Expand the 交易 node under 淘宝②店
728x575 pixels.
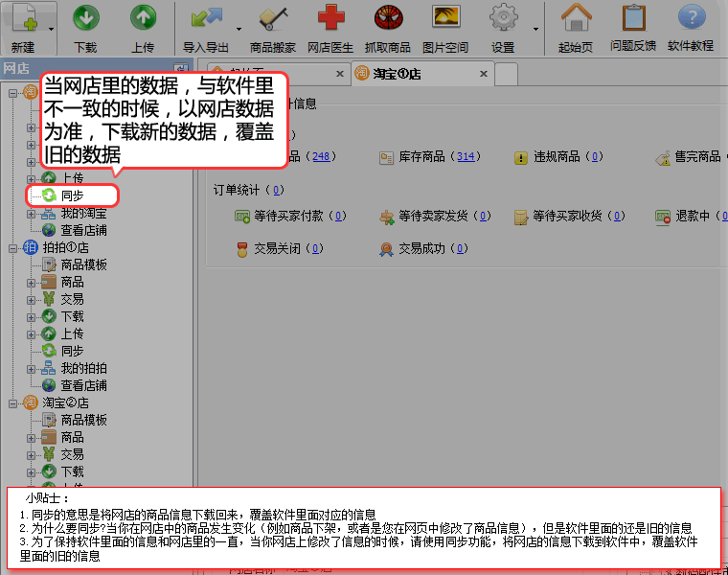tap(31, 455)
